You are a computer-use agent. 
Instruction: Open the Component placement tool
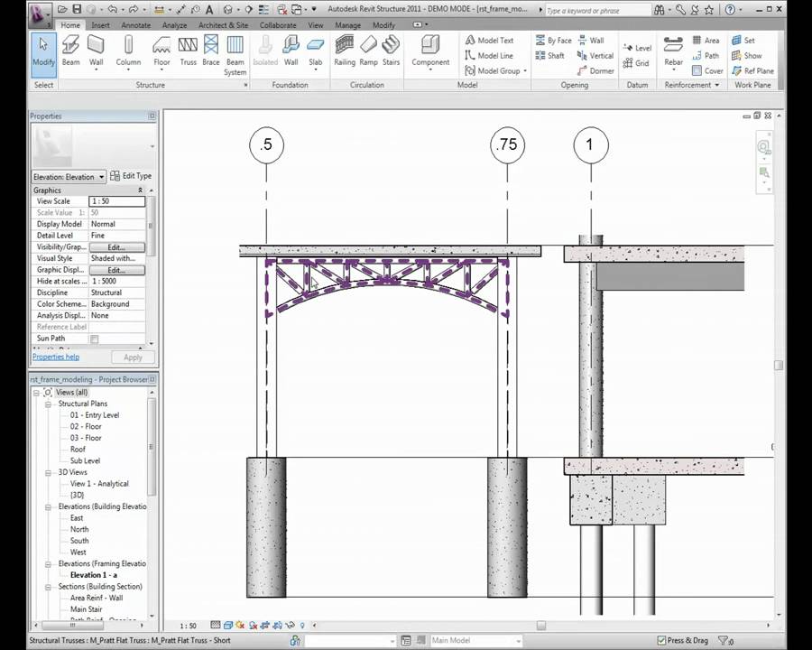(430, 50)
